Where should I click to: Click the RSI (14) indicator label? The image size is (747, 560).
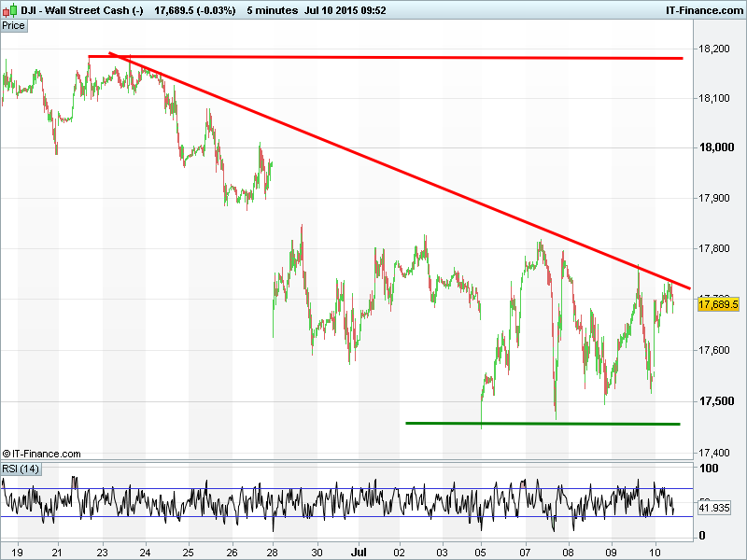click(x=21, y=469)
